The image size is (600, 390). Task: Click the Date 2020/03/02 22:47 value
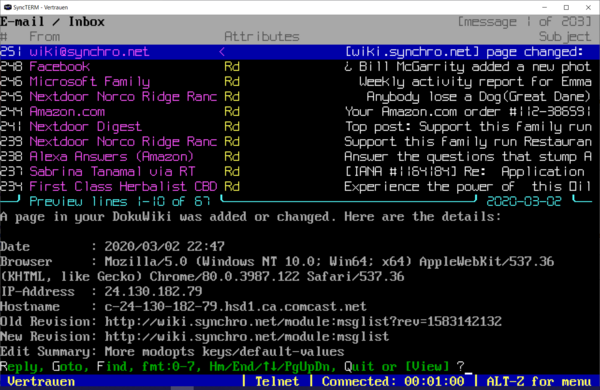[165, 246]
